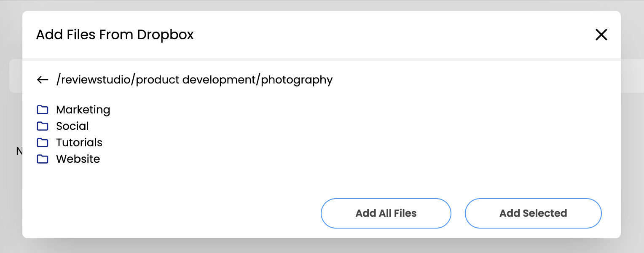The height and width of the screenshot is (253, 644).
Task: Click reviewstudio in the folder path
Action: coord(97,80)
